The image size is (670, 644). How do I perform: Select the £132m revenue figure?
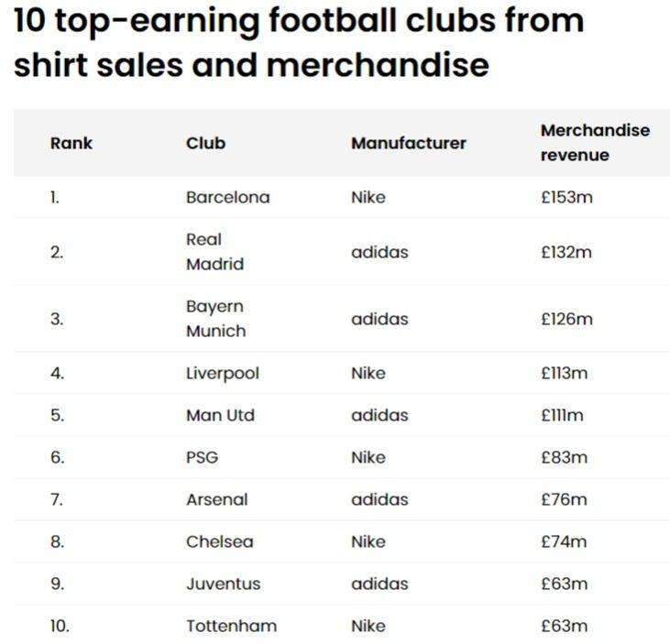(x=566, y=252)
